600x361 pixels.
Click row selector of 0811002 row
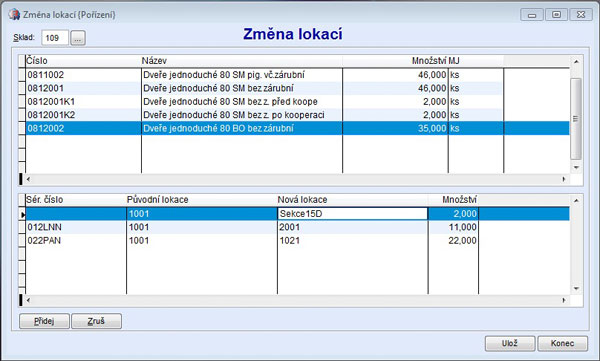point(22,75)
